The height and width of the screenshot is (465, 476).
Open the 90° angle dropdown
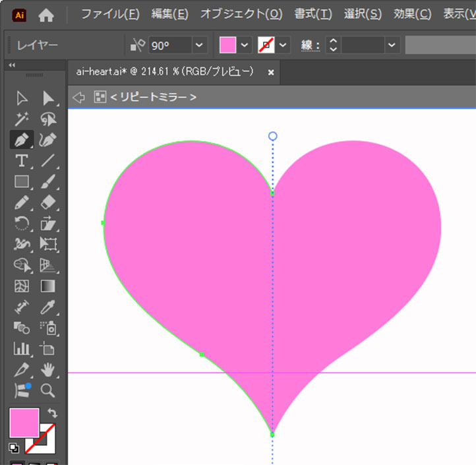click(199, 45)
